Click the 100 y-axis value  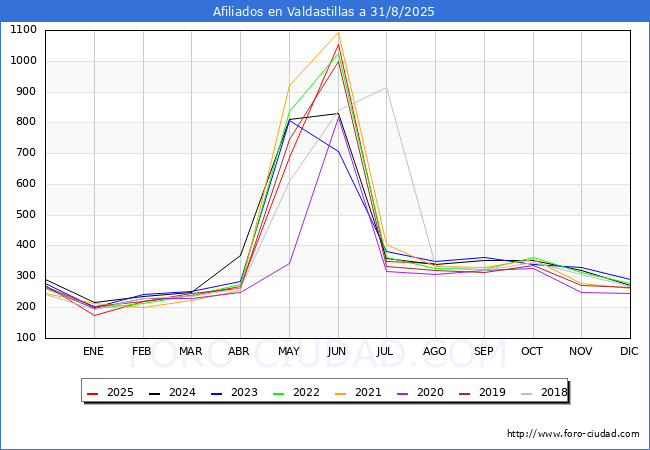27,338
